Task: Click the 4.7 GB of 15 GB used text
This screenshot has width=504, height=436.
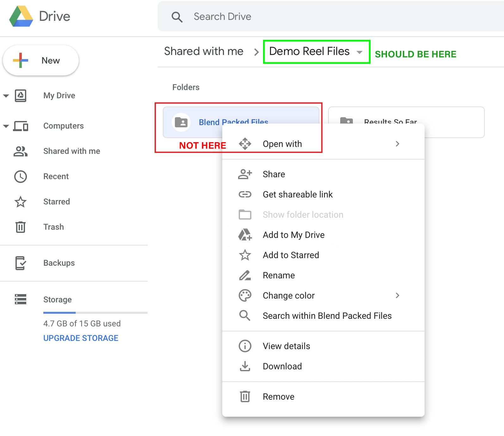Action: coord(82,324)
